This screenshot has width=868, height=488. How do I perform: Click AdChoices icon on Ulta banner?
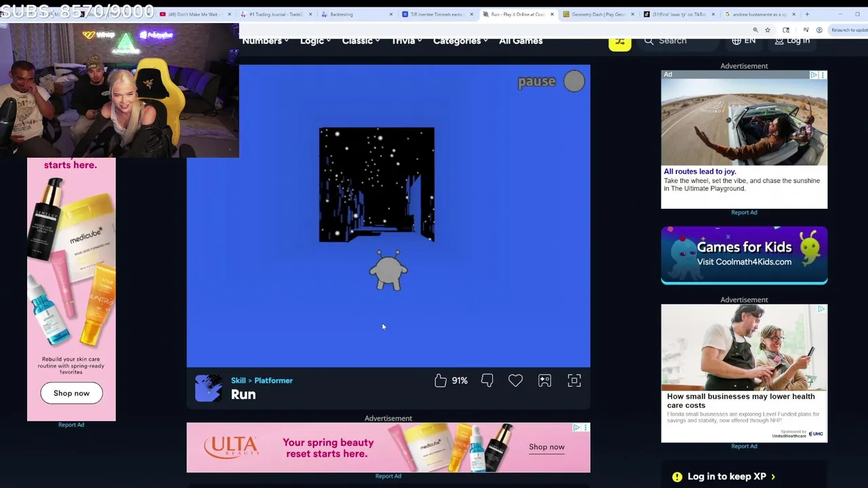tap(576, 428)
